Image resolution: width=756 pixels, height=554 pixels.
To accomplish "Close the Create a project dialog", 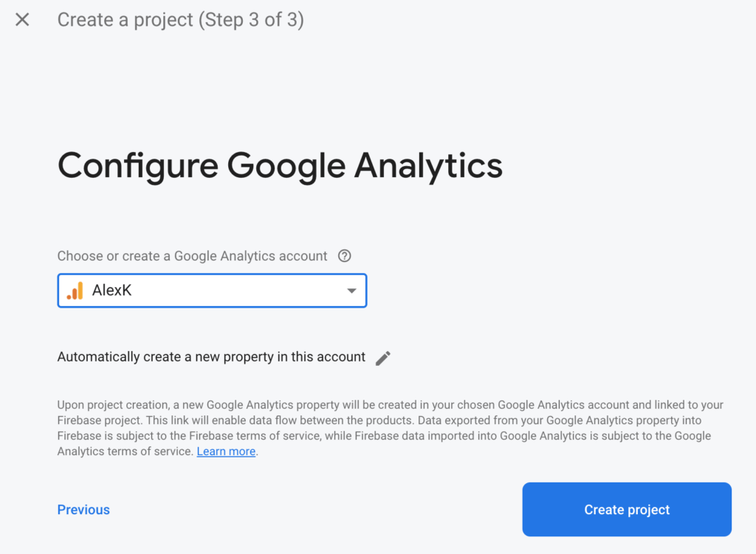I will (x=22, y=20).
